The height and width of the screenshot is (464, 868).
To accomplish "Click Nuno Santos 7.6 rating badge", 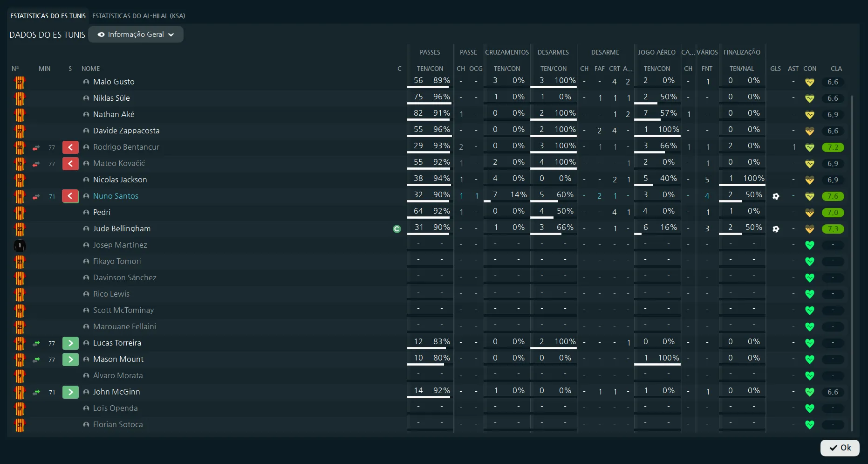I will (x=833, y=196).
